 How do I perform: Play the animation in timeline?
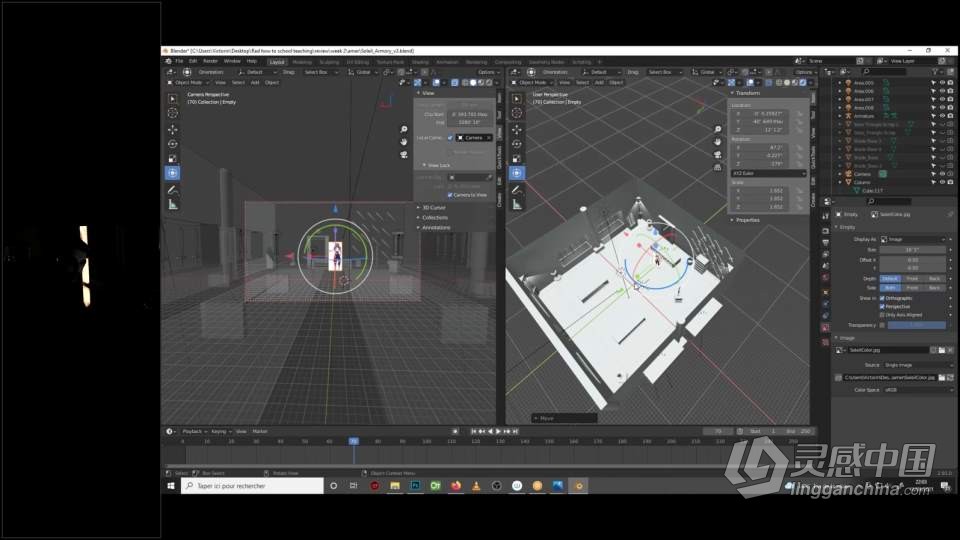click(498, 431)
